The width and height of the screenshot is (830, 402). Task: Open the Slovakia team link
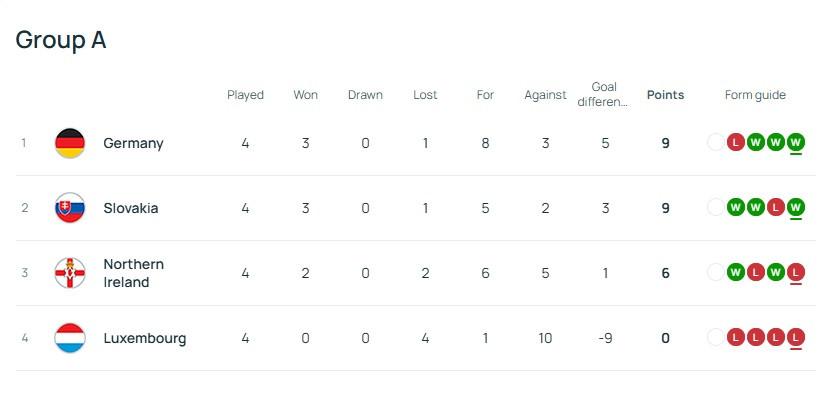tap(130, 208)
